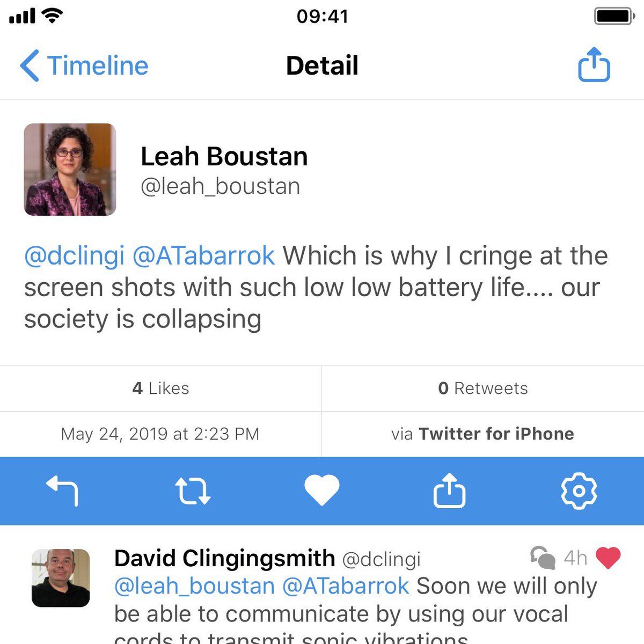644x644 pixels.
Task: Open @ATabarrok mention in main tweet
Action: click(x=203, y=256)
